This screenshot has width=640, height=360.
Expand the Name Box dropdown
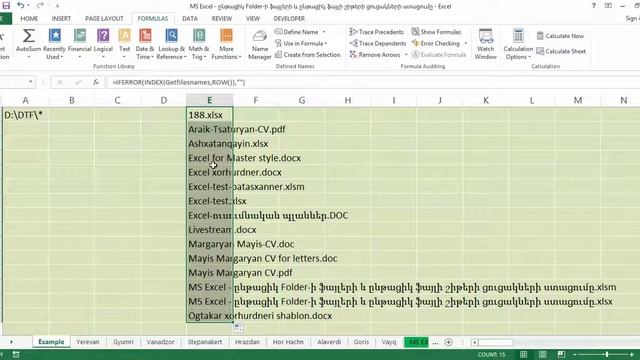[31, 82]
